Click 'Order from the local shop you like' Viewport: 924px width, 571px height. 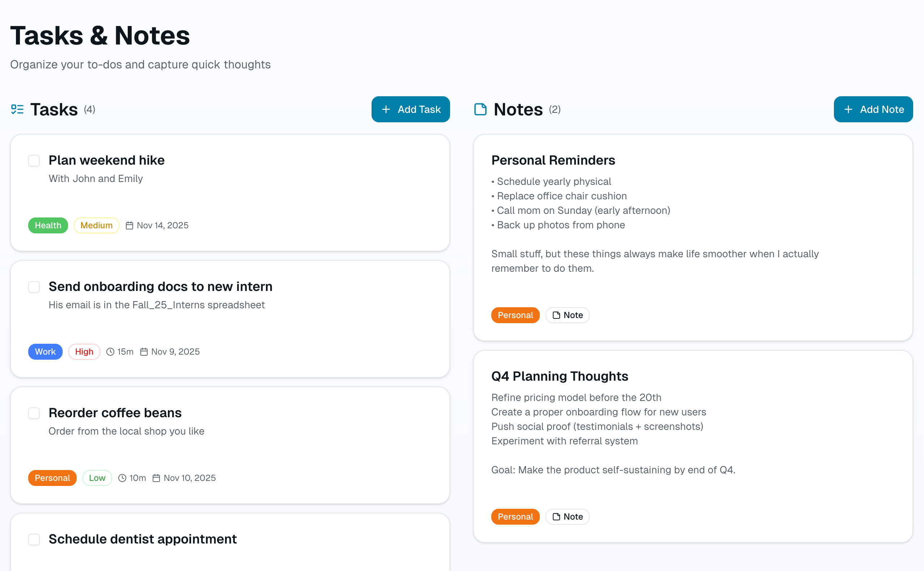tap(127, 431)
